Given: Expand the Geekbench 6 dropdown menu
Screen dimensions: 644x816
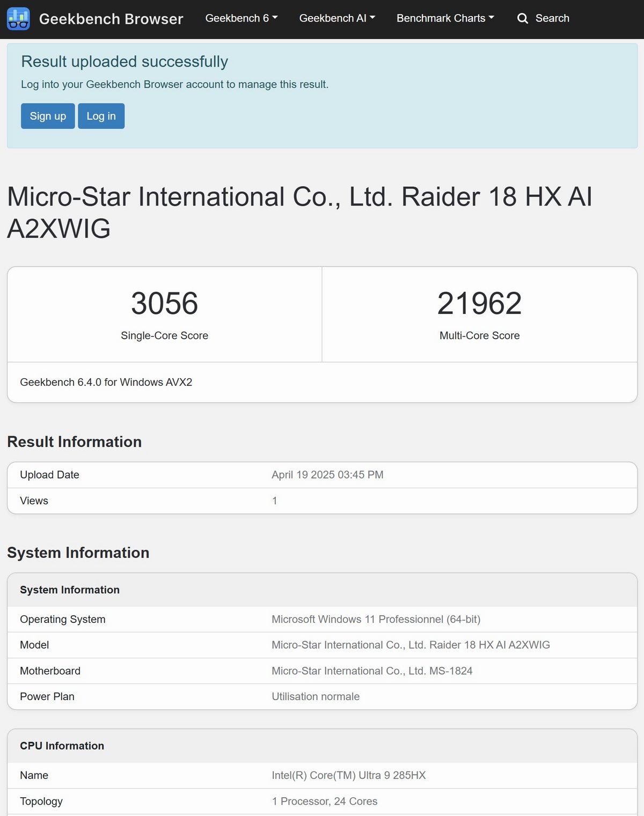Looking at the screenshot, I should [241, 18].
